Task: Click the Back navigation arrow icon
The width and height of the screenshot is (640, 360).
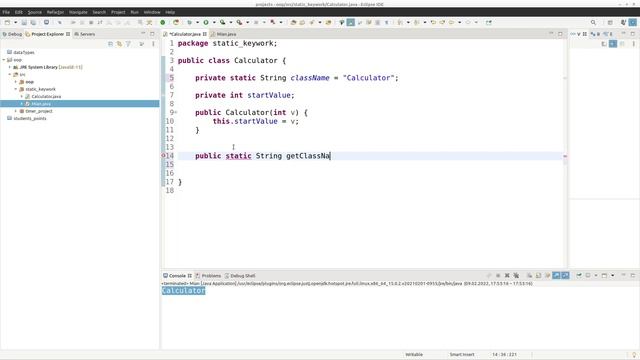Action: tap(452, 22)
